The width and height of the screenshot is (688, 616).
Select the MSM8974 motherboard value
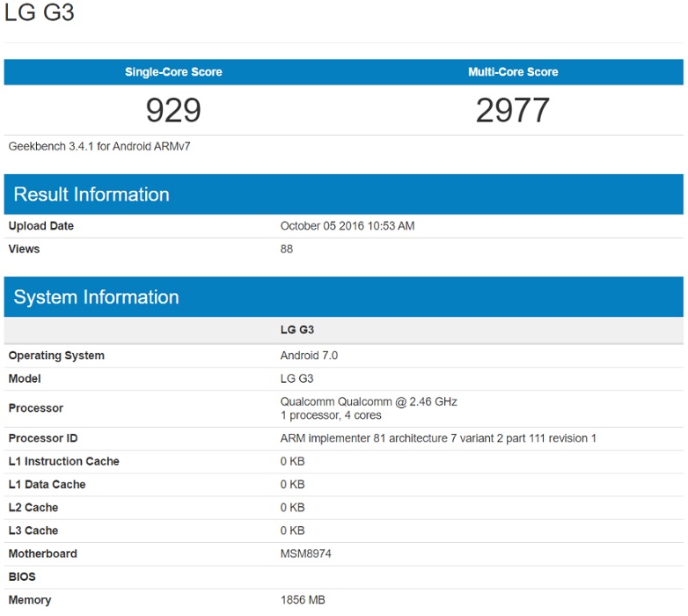pyautogui.click(x=306, y=554)
